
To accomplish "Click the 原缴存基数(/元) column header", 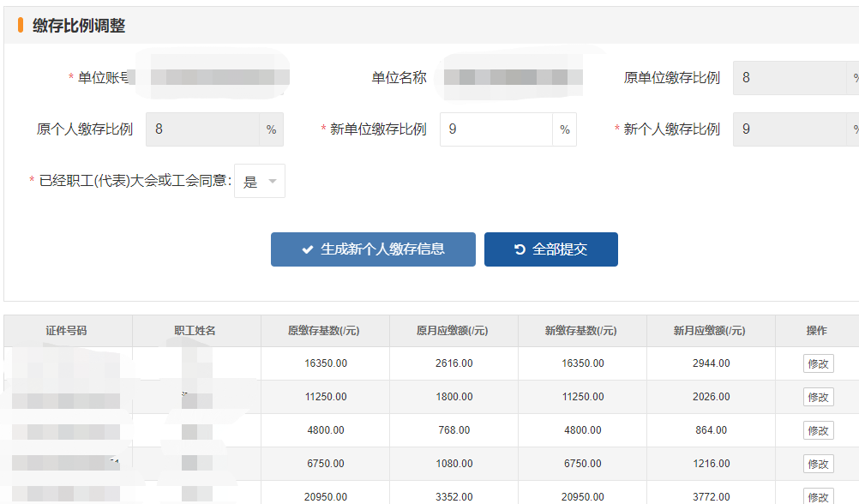I will (x=325, y=331).
